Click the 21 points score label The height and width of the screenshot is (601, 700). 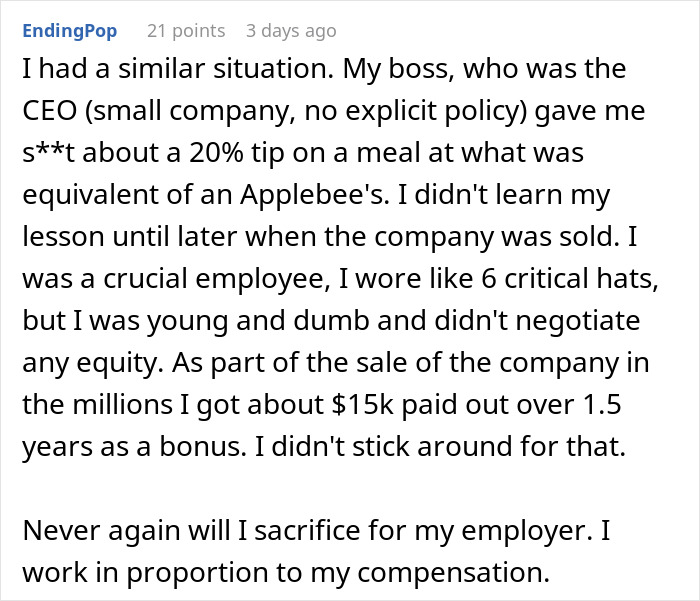(185, 31)
